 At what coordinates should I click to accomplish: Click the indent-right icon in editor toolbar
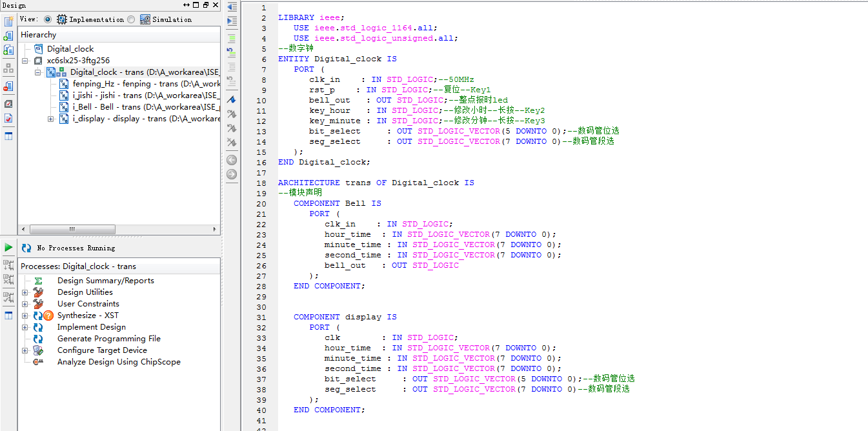click(x=232, y=21)
